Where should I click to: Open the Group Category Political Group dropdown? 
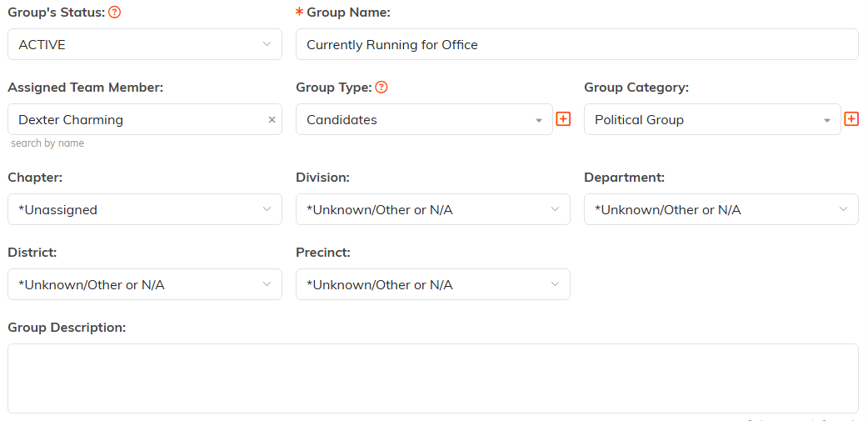click(712, 119)
